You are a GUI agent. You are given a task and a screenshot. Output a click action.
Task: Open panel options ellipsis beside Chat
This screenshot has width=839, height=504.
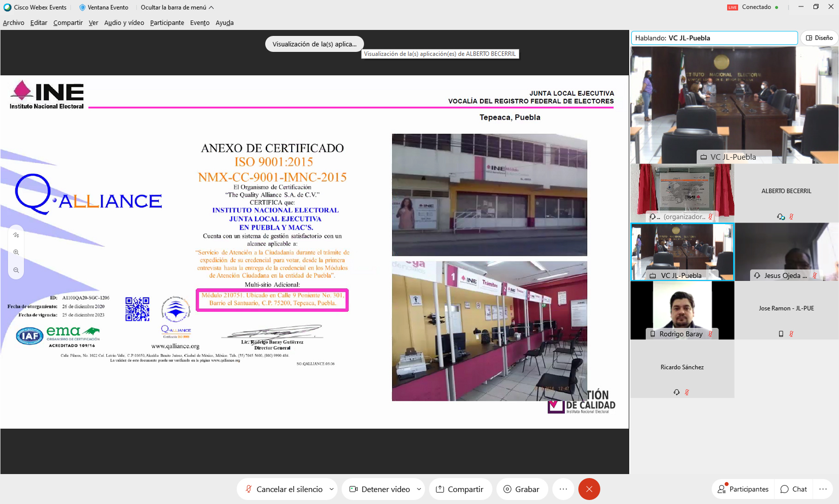click(823, 489)
